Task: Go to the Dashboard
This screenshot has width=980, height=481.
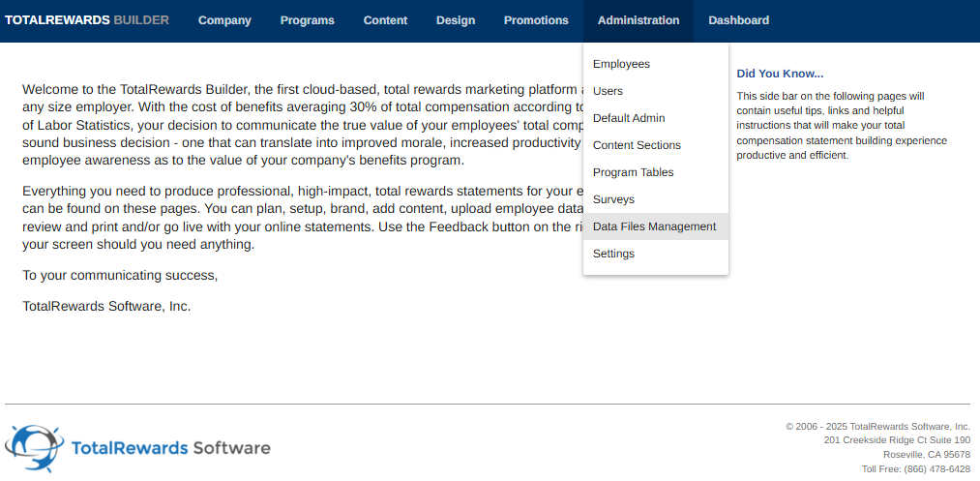Action: click(x=739, y=20)
